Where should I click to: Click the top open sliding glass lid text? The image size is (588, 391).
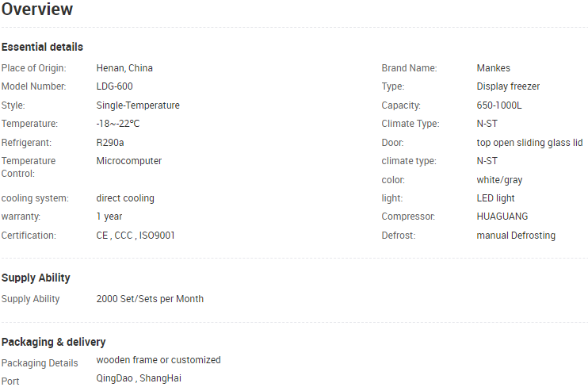[529, 143]
